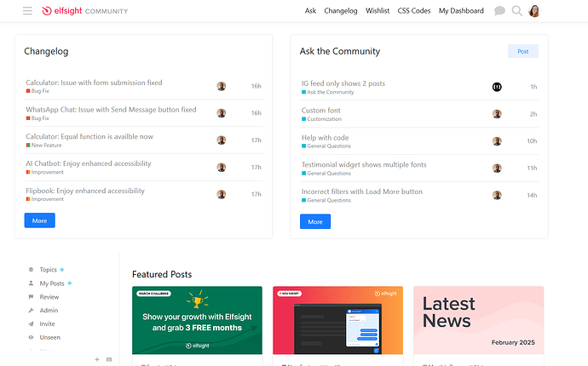Click avatar on 'Testimonial widget shows multiple fonts' row
Viewport: 588px width, 366px height.
pyautogui.click(x=497, y=169)
